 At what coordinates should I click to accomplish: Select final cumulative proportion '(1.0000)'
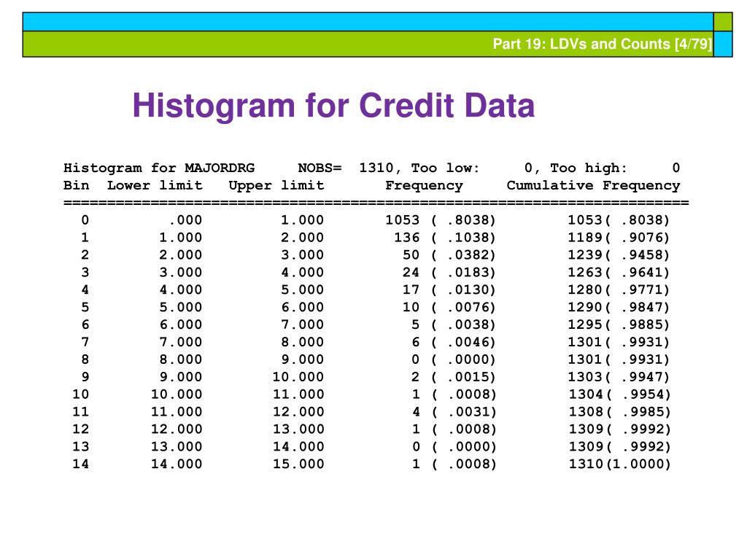638,464
